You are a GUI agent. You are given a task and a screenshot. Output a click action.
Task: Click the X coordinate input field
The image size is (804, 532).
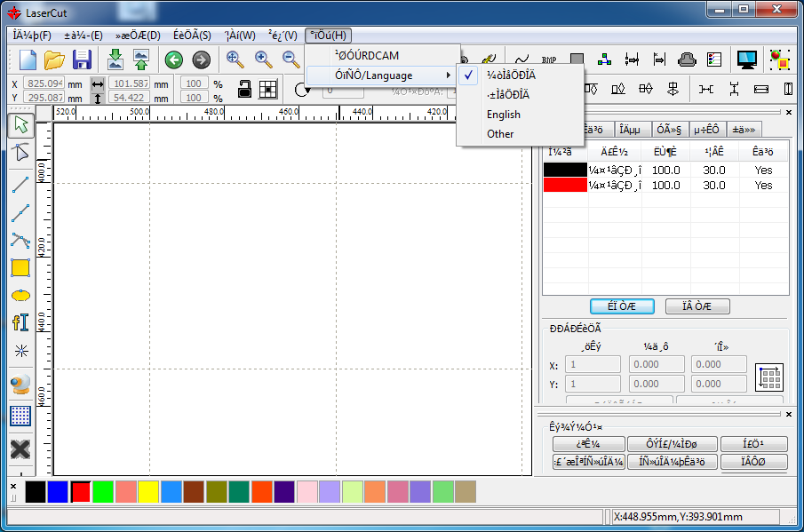click(44, 83)
